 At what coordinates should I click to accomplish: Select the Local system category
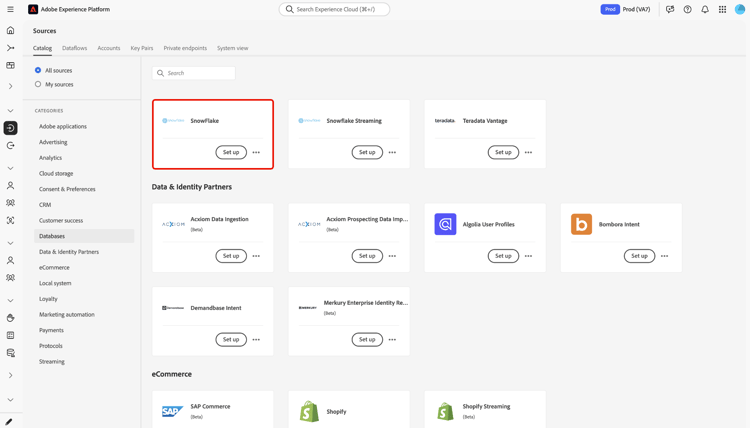click(55, 283)
